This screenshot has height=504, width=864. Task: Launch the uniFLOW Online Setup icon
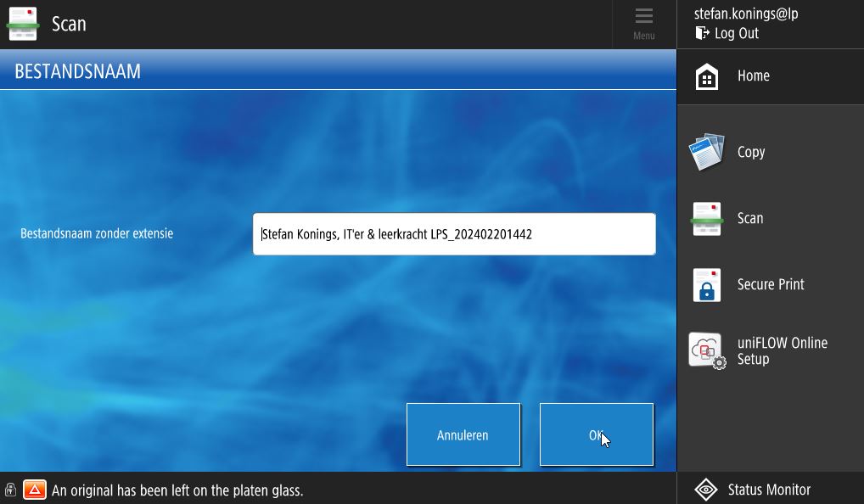tap(706, 350)
